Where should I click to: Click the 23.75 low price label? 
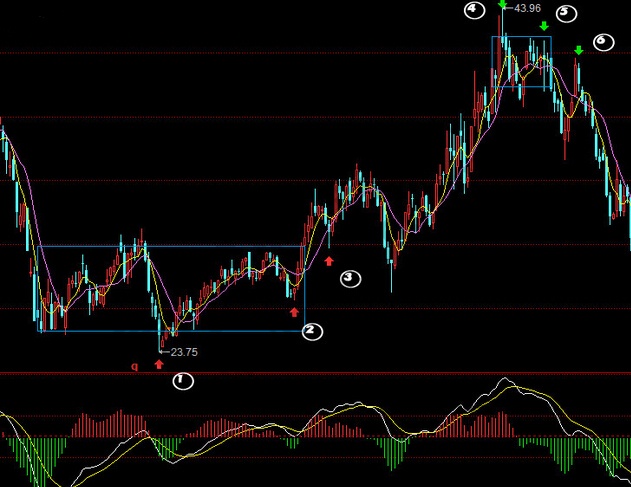184,352
